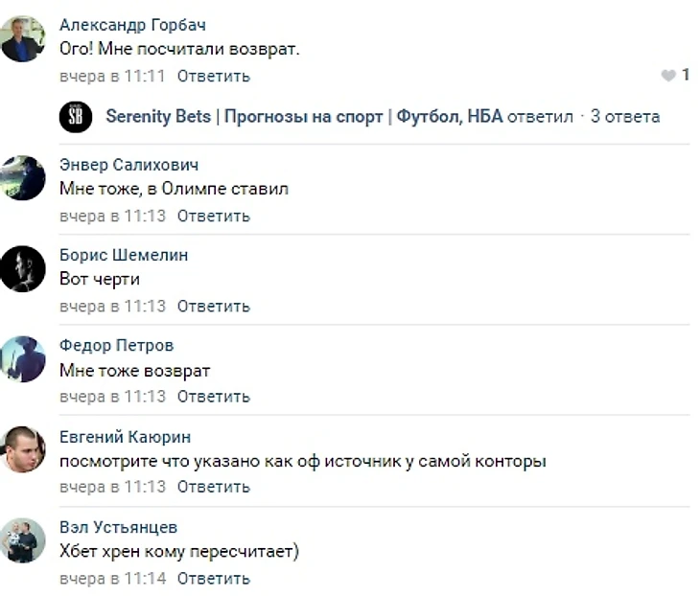Open Вэл Устьянцев's profile avatar
The width and height of the screenshot is (700, 596).
point(23,540)
